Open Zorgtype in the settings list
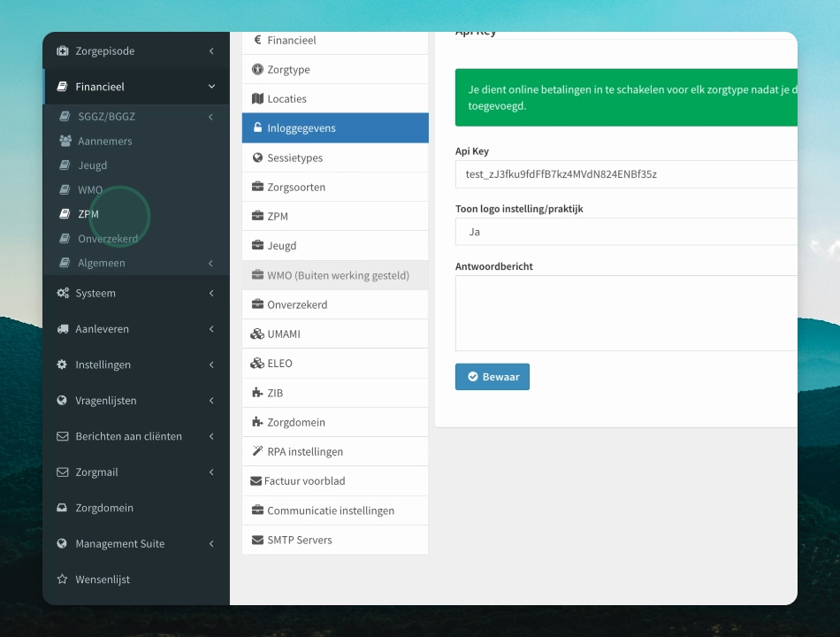Viewport: 840px width, 637px height. 335,69
